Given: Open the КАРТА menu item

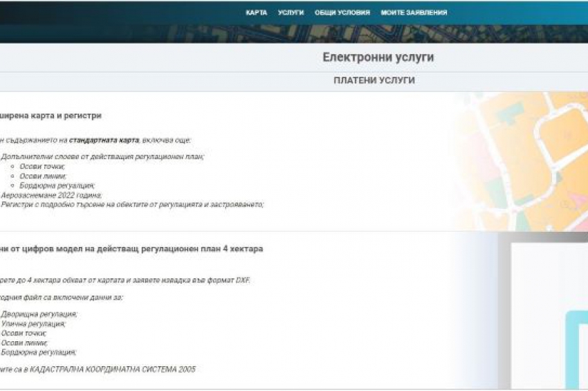Looking at the screenshot, I should point(256,12).
